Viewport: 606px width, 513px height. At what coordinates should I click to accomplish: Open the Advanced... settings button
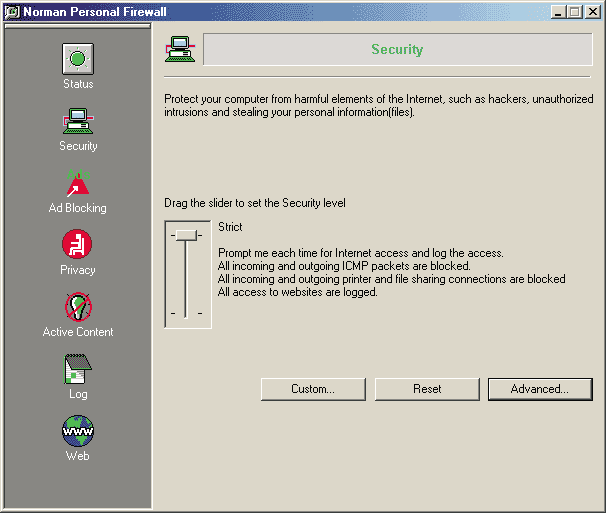[x=540, y=389]
